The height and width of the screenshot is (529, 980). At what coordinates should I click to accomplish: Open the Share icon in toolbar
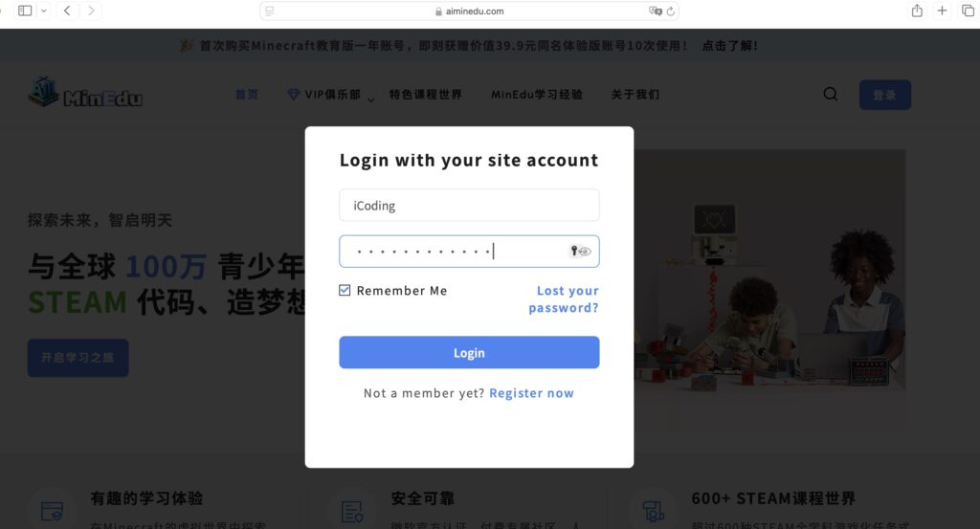click(917, 11)
